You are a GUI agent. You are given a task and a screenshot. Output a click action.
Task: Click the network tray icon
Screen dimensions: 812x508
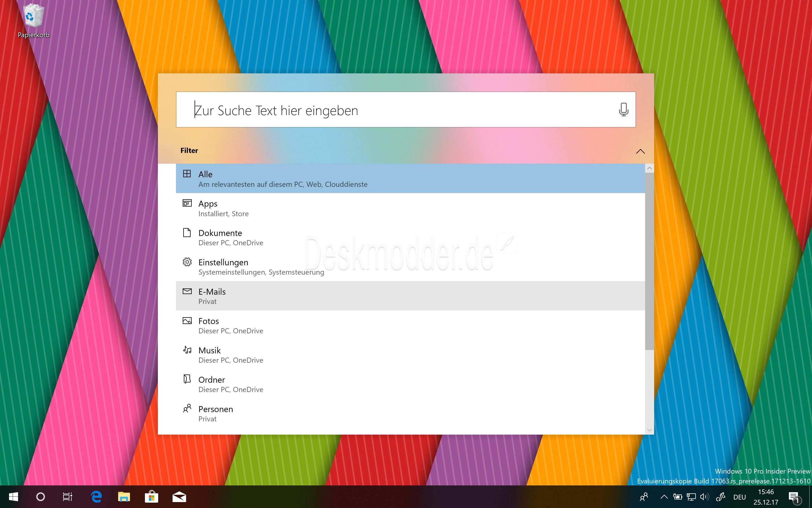pyautogui.click(x=691, y=497)
